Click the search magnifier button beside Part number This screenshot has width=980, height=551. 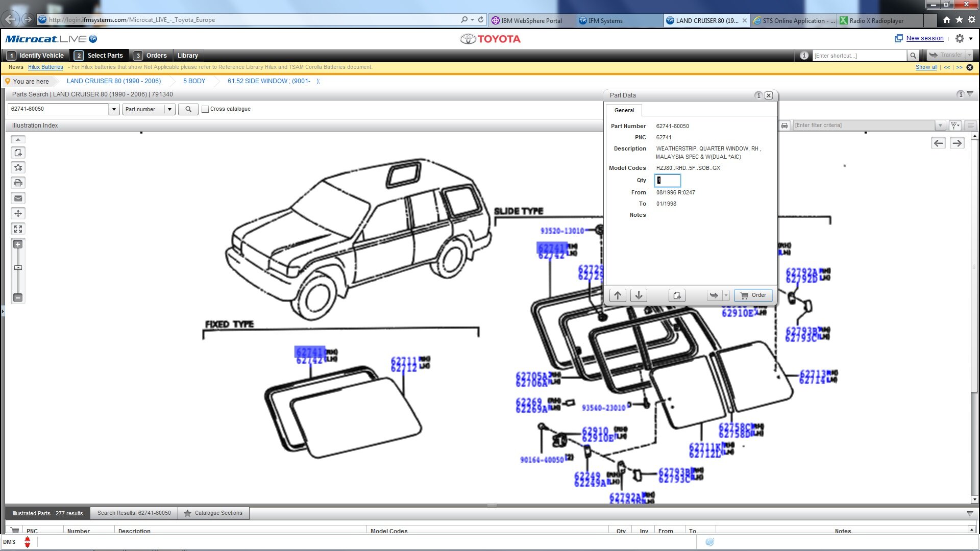click(x=188, y=109)
